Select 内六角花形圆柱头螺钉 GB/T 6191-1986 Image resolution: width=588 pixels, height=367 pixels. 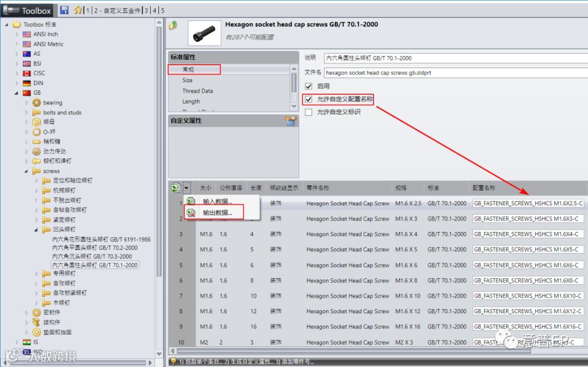click(x=101, y=239)
